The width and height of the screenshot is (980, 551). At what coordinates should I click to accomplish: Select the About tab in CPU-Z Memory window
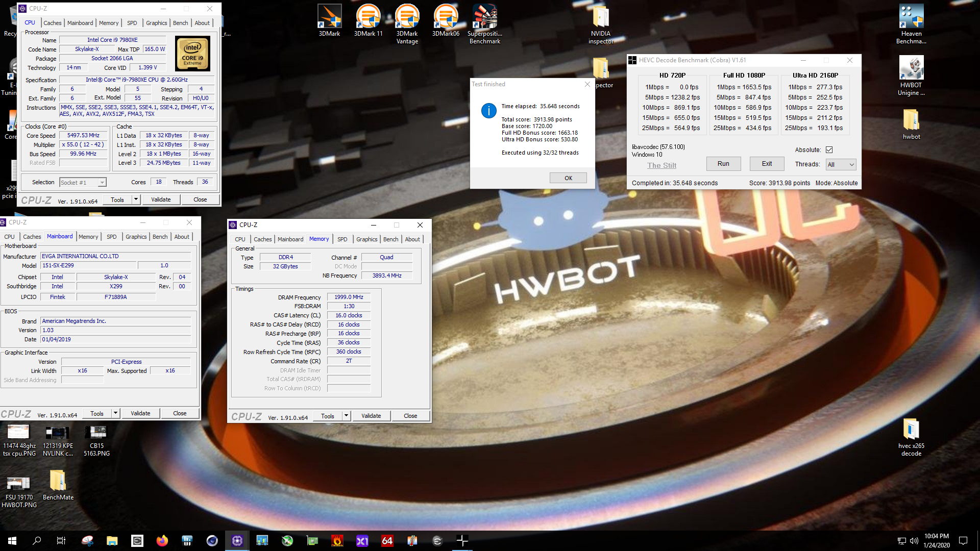click(x=412, y=239)
